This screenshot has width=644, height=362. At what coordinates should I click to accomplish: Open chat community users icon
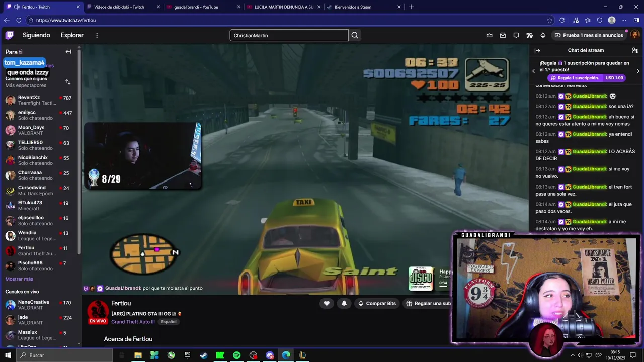point(635,50)
